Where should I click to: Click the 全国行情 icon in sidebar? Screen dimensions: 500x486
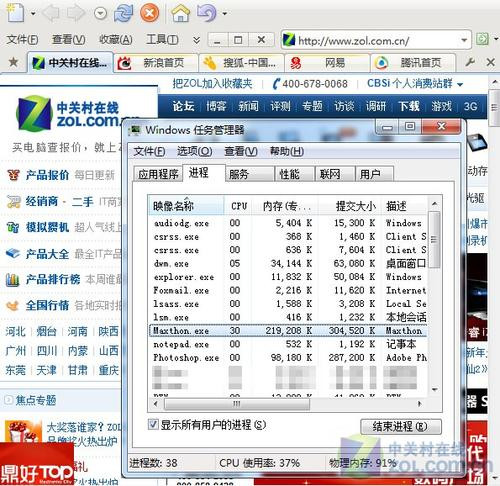pos(13,305)
